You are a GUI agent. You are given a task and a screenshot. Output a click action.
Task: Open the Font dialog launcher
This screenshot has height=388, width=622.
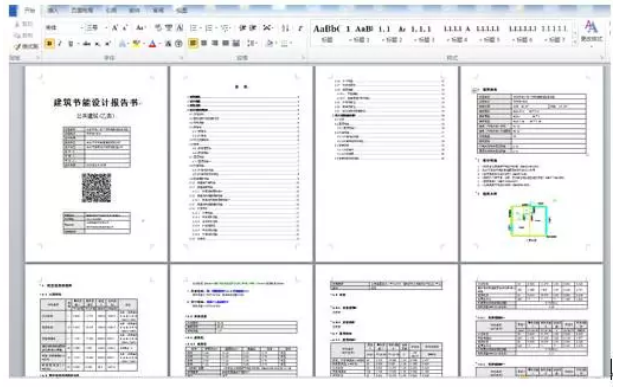(x=181, y=58)
